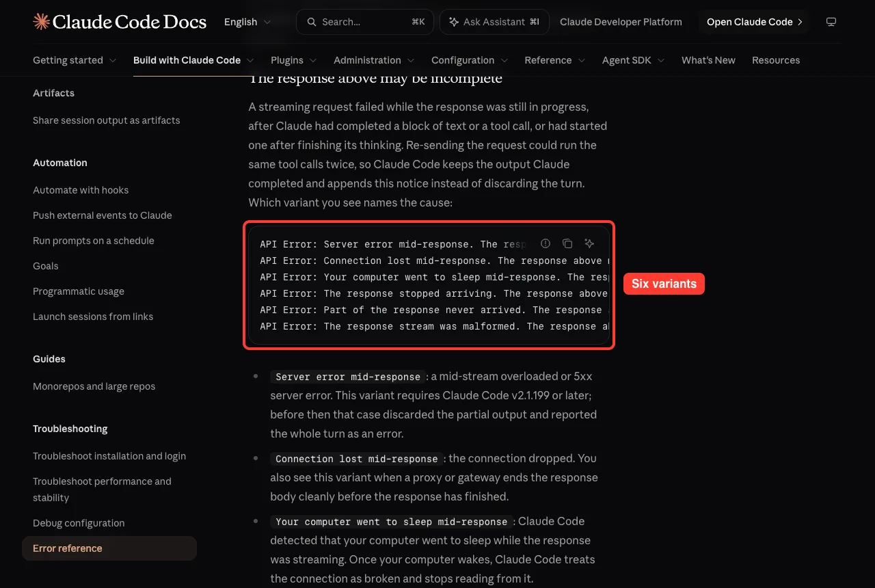Click the Ask Assistant sparkle icon
875x588 pixels.
coord(454,22)
